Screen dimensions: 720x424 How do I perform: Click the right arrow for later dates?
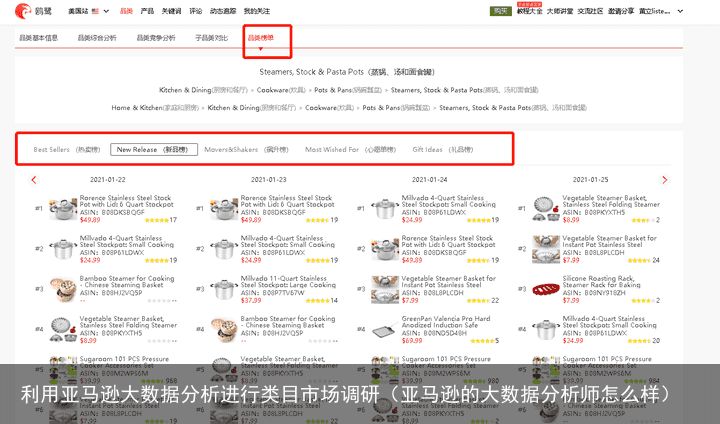[664, 180]
